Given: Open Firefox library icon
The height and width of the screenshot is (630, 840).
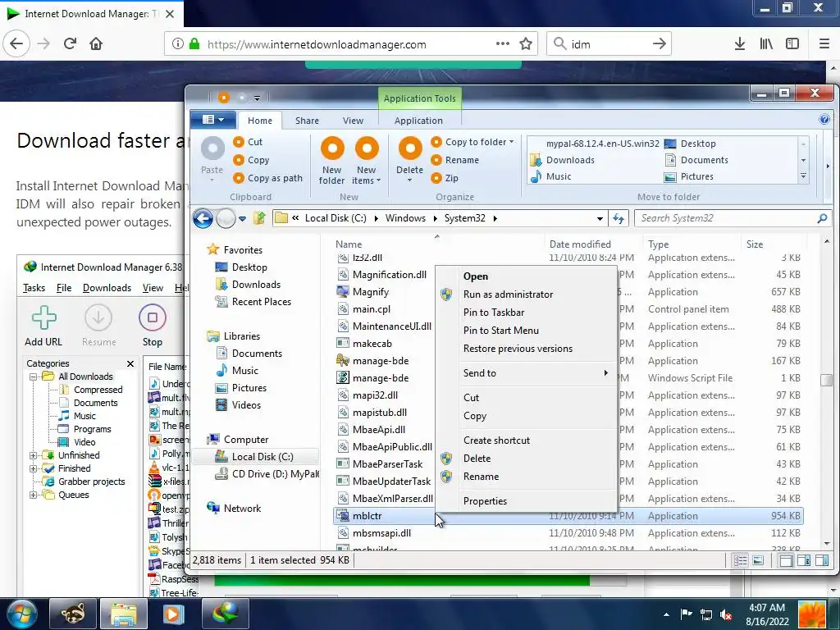Looking at the screenshot, I should (x=766, y=43).
